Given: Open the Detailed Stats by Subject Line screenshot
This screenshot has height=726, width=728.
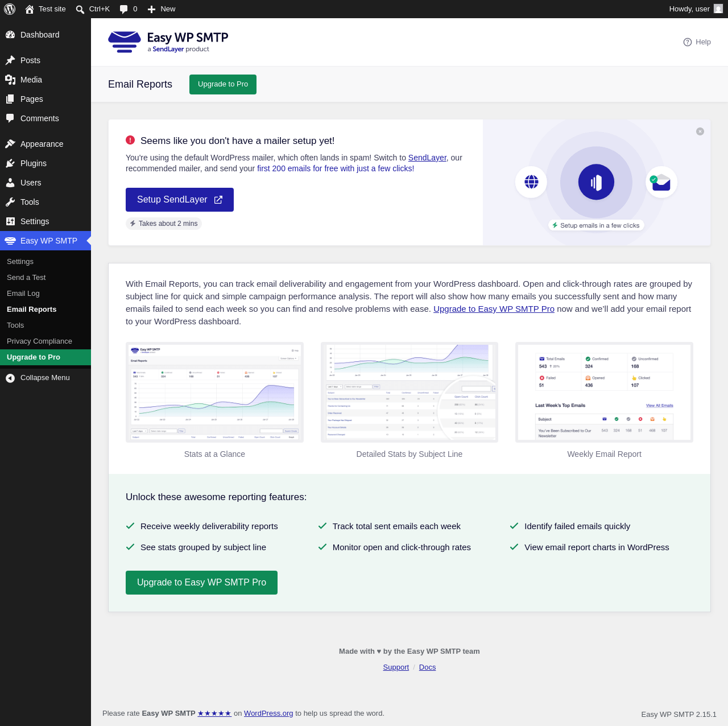Looking at the screenshot, I should pos(409,393).
